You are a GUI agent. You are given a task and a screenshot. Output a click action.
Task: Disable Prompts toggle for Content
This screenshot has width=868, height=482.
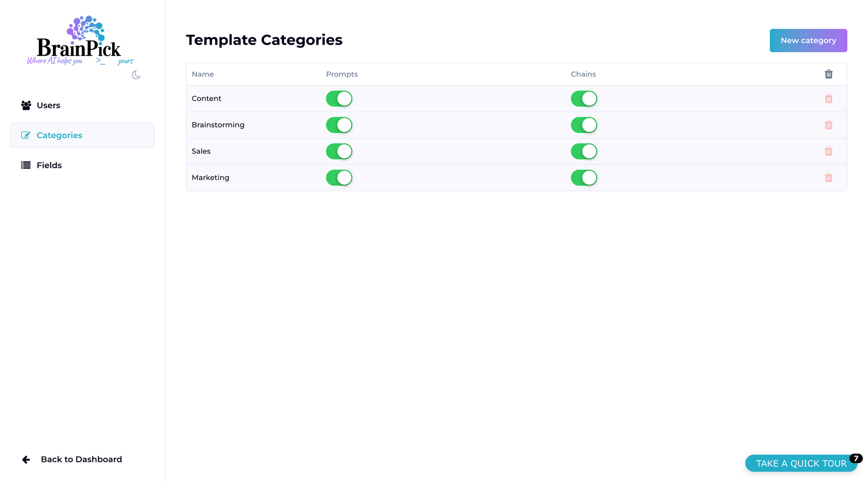pos(339,99)
